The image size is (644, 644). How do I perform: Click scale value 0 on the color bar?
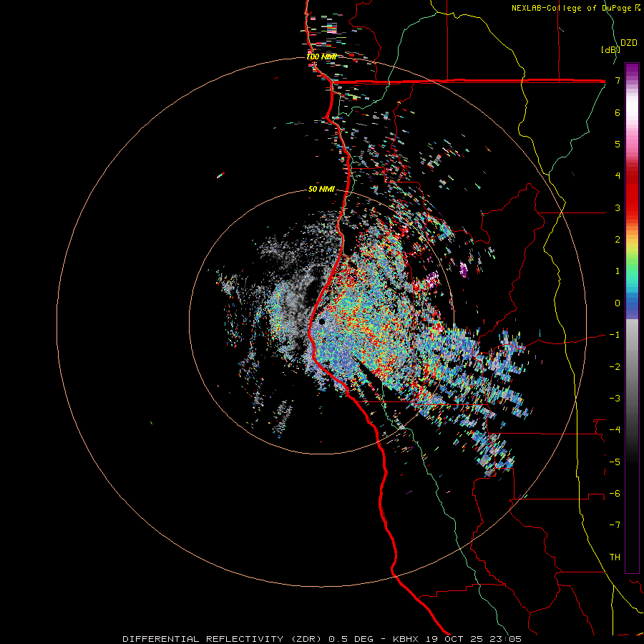(618, 303)
